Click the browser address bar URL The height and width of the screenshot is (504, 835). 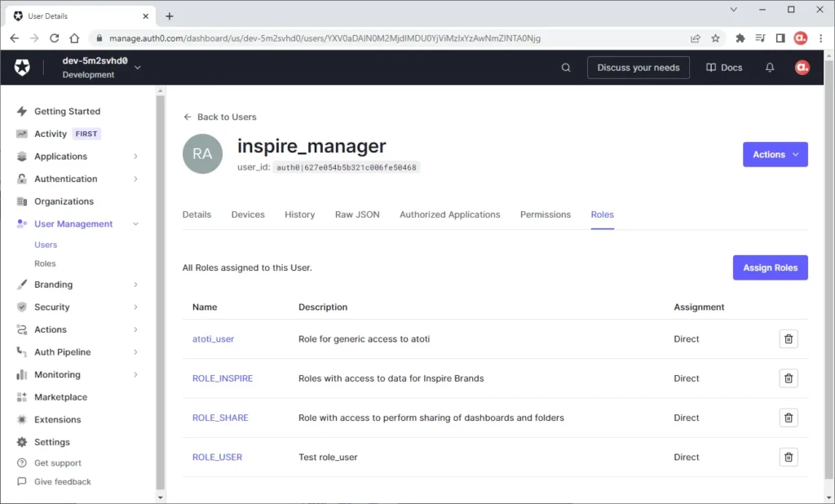325,38
